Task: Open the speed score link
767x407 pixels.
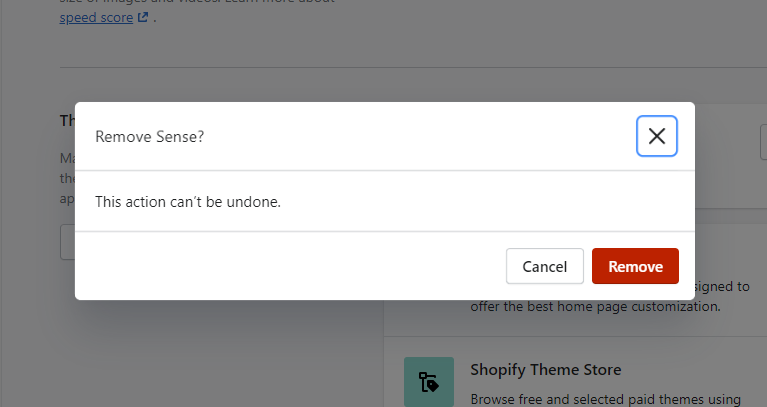Action: (x=96, y=18)
